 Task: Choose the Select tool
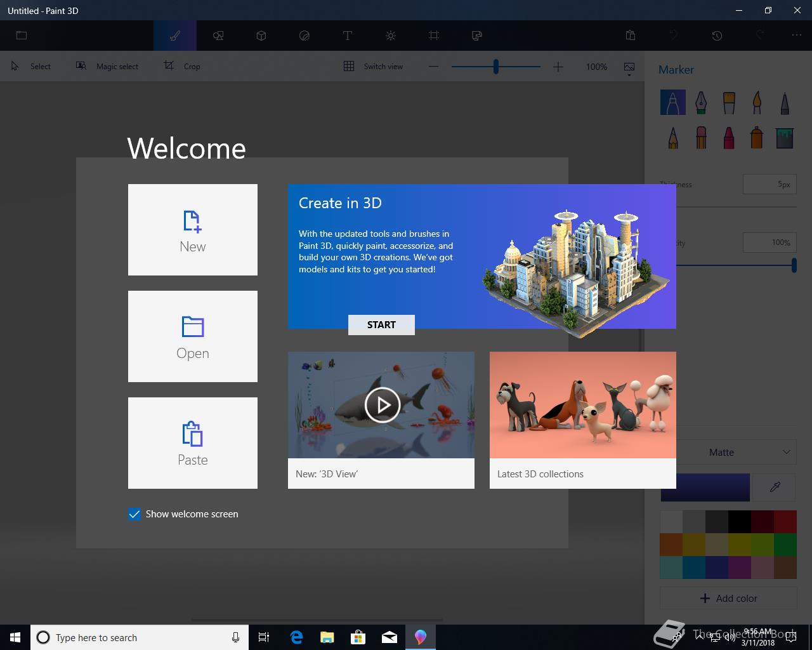(x=31, y=66)
